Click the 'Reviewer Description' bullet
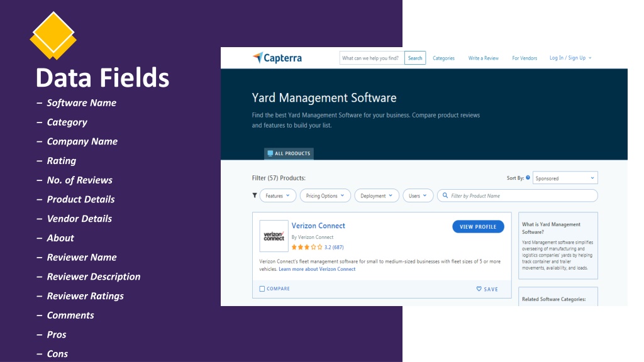Viewport: 644px width, 362px height. [94, 277]
